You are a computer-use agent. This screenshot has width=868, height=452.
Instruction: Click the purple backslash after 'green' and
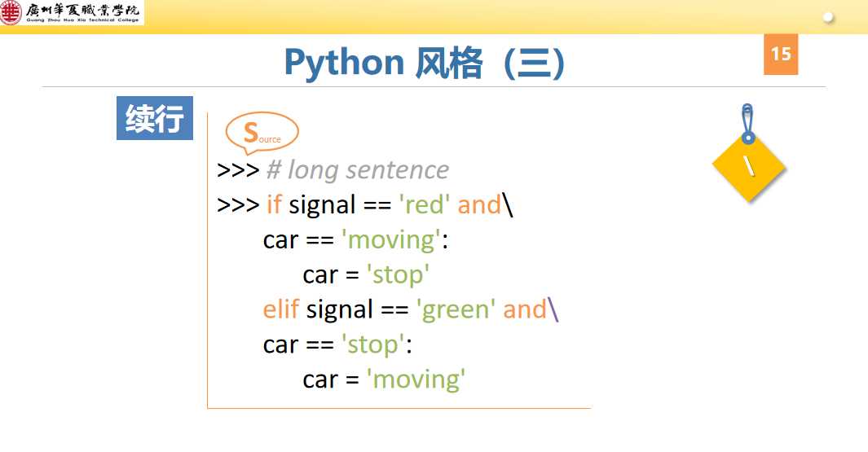point(553,309)
